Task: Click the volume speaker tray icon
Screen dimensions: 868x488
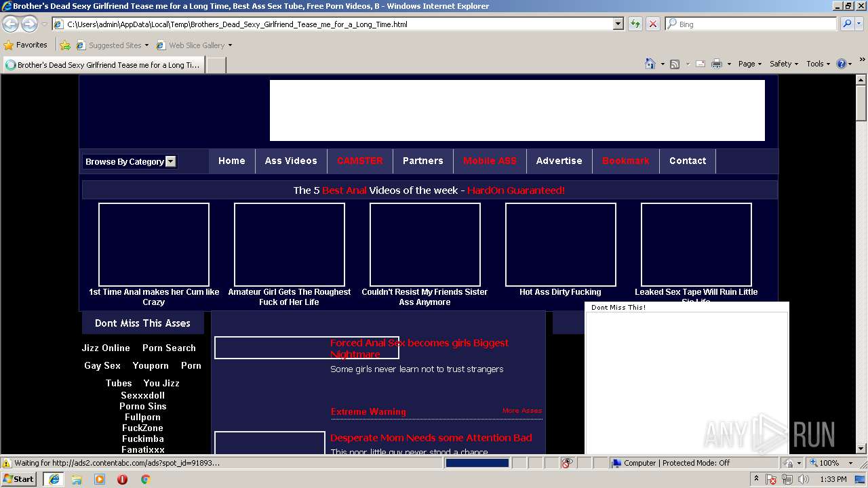Action: (804, 479)
